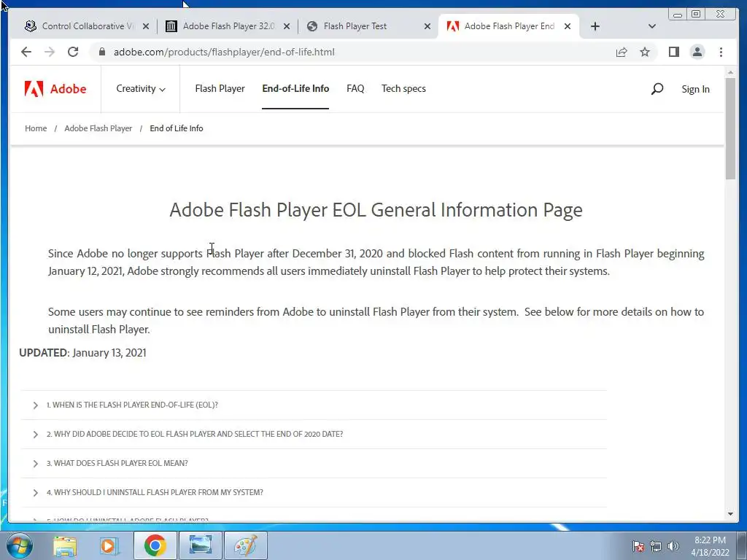Open the browser side panel
This screenshot has width=747, height=560.
tap(673, 52)
